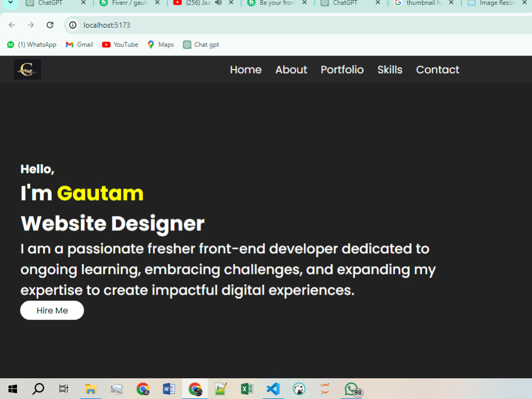Open the WhatsApp bookmark
Screen dimensions: 532x399
[32, 45]
